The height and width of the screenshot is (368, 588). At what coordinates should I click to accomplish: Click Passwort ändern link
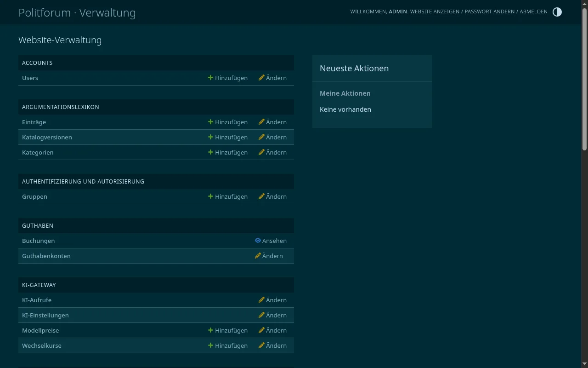click(x=490, y=11)
